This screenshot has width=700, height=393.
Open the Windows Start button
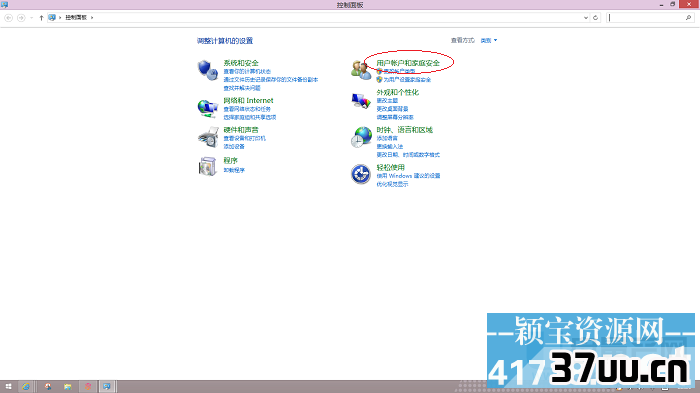(x=8, y=387)
